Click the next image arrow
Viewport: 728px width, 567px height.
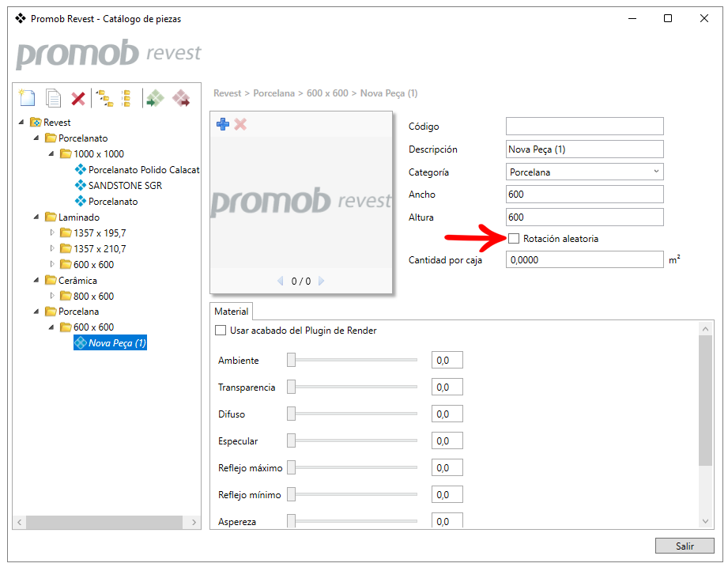click(321, 281)
